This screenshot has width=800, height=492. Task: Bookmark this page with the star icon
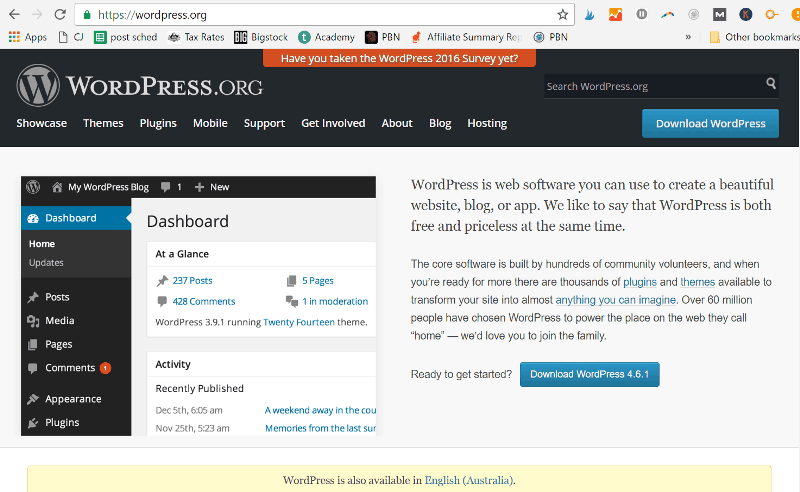tap(563, 15)
